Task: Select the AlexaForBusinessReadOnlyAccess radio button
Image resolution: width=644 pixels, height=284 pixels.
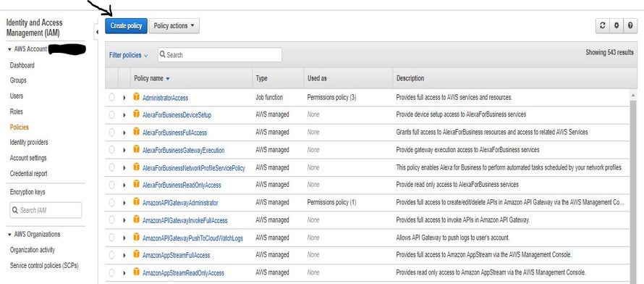Action: 111,185
